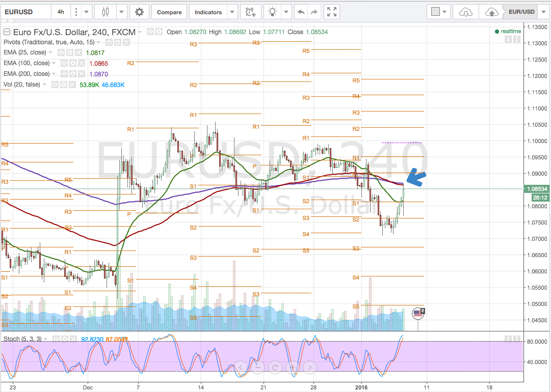The width and height of the screenshot is (551, 392).
Task: Undo the last chart action
Action: 300,11
